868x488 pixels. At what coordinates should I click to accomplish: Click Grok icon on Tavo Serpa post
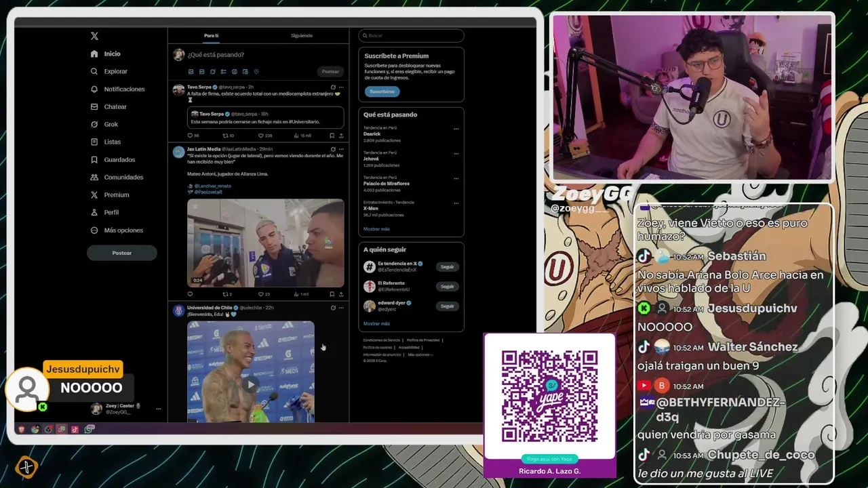point(333,87)
